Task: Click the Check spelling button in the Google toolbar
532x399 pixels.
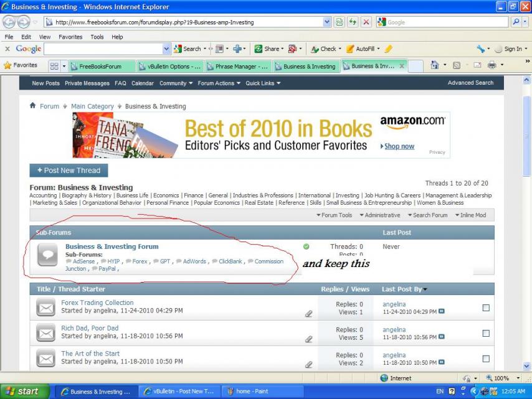Action: [324, 49]
